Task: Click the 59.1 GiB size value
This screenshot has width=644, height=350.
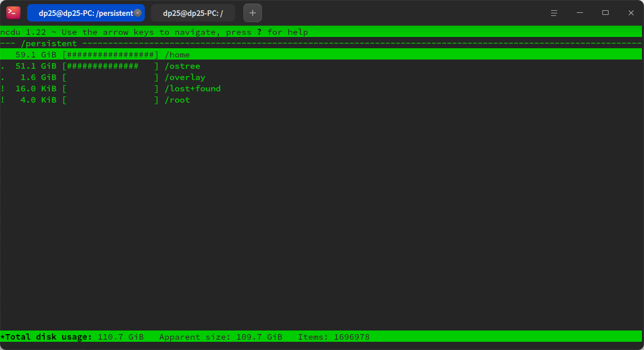Action: tap(36, 54)
